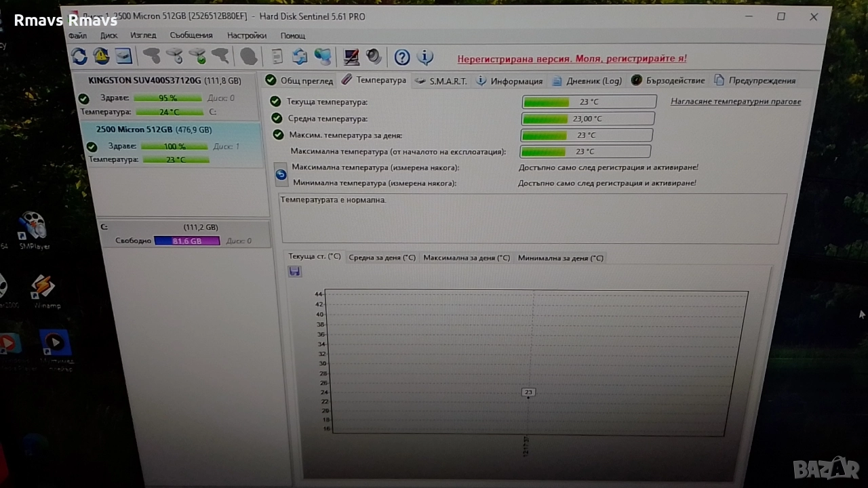Click the speaker sound toolbar icon
This screenshot has height=488, width=868.
(x=373, y=56)
